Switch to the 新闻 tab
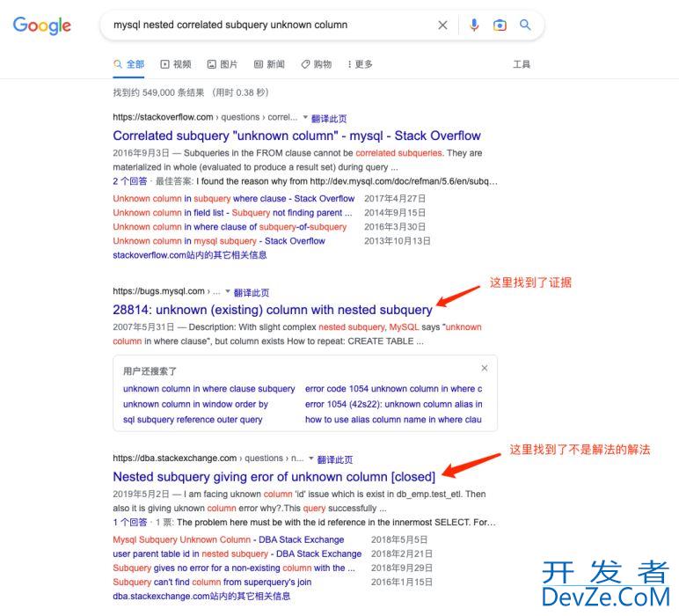 [269, 64]
